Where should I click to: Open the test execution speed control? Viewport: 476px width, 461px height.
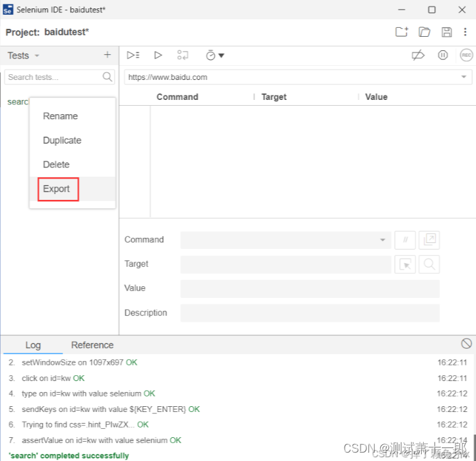[214, 55]
